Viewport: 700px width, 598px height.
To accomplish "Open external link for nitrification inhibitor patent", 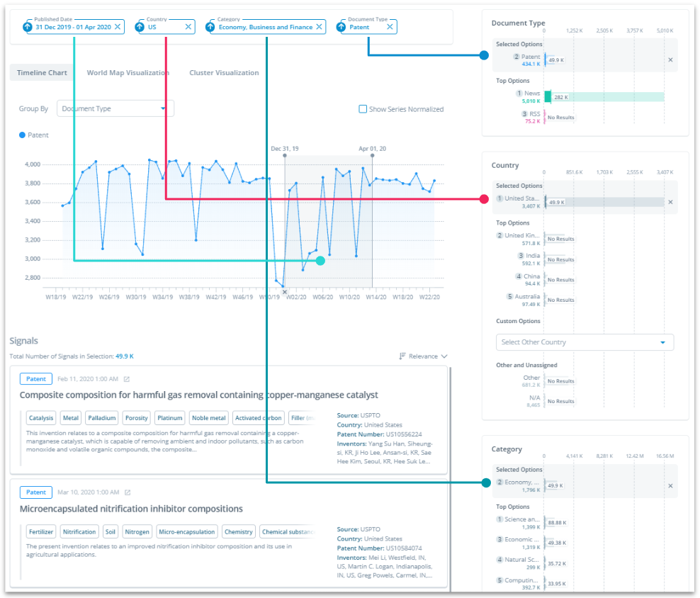I will point(128,492).
